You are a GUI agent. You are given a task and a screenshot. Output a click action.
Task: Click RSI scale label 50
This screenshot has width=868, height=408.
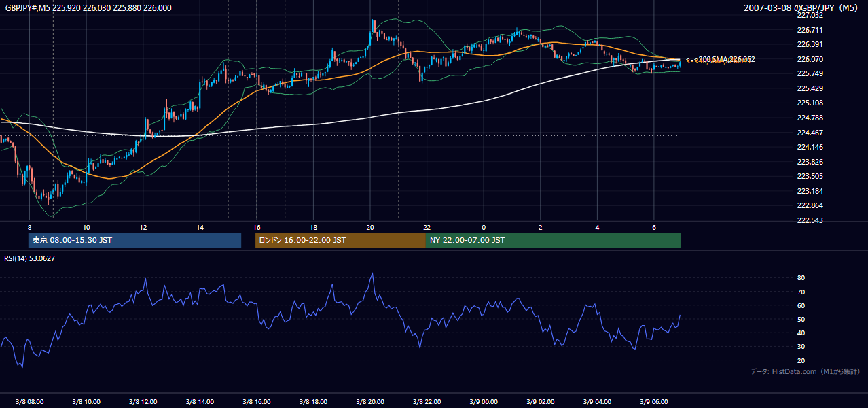tap(801, 320)
